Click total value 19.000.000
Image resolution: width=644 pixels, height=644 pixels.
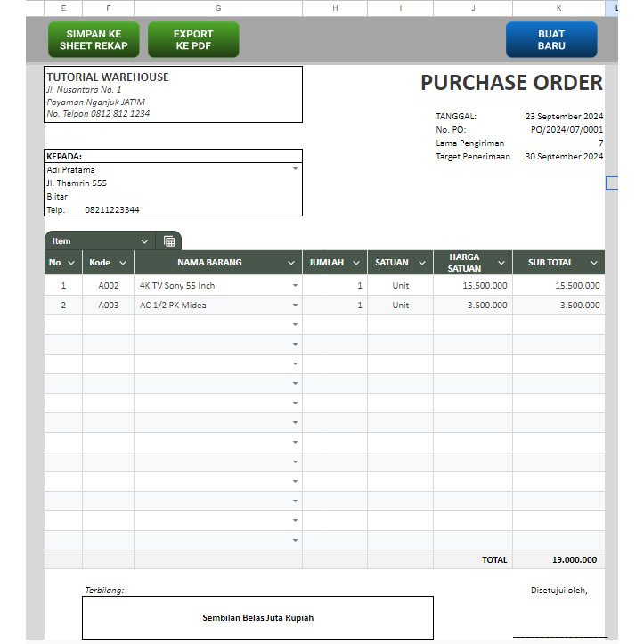point(575,559)
